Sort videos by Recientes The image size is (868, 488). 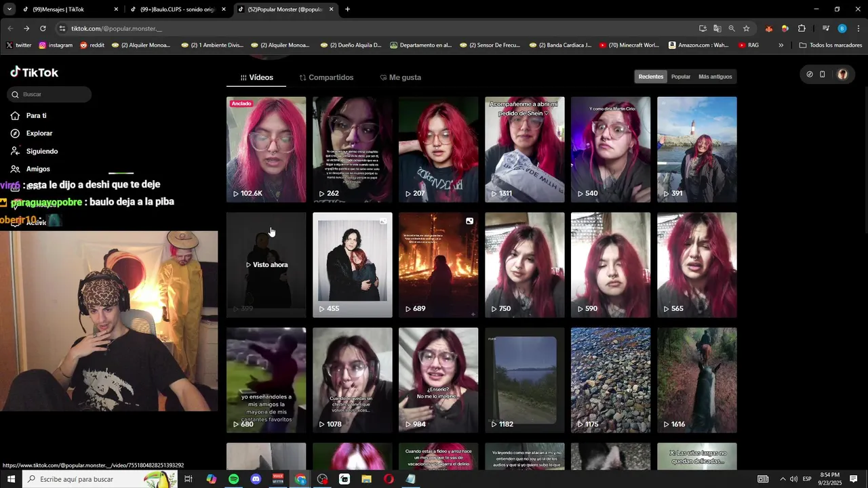[651, 77]
